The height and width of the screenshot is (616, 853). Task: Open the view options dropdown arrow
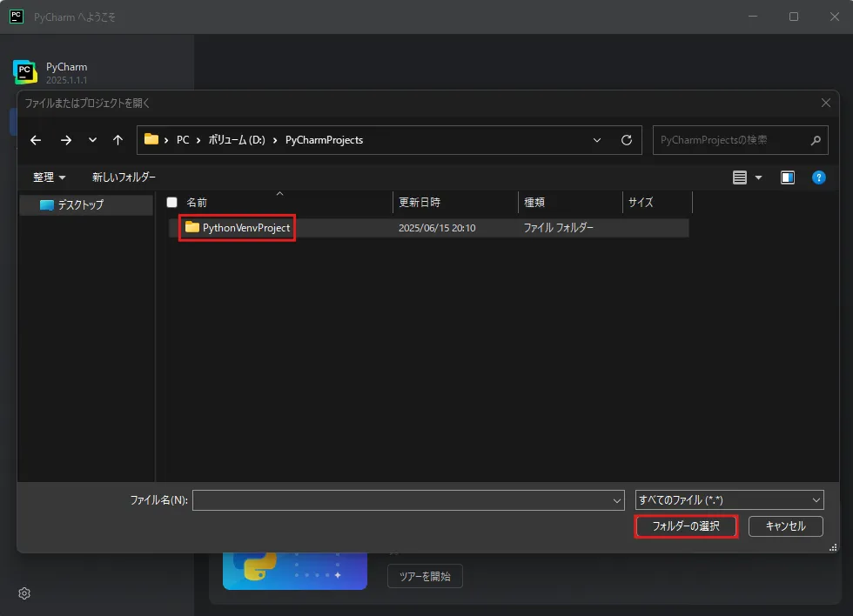click(758, 177)
